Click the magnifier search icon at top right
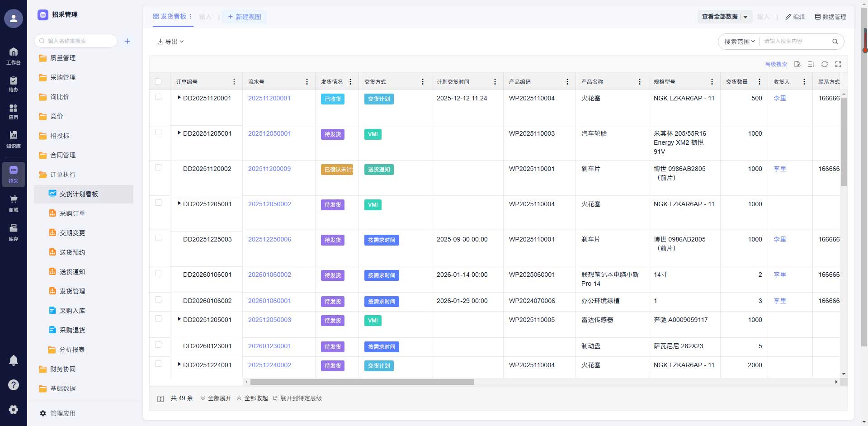The height and width of the screenshot is (426, 868). [835, 42]
